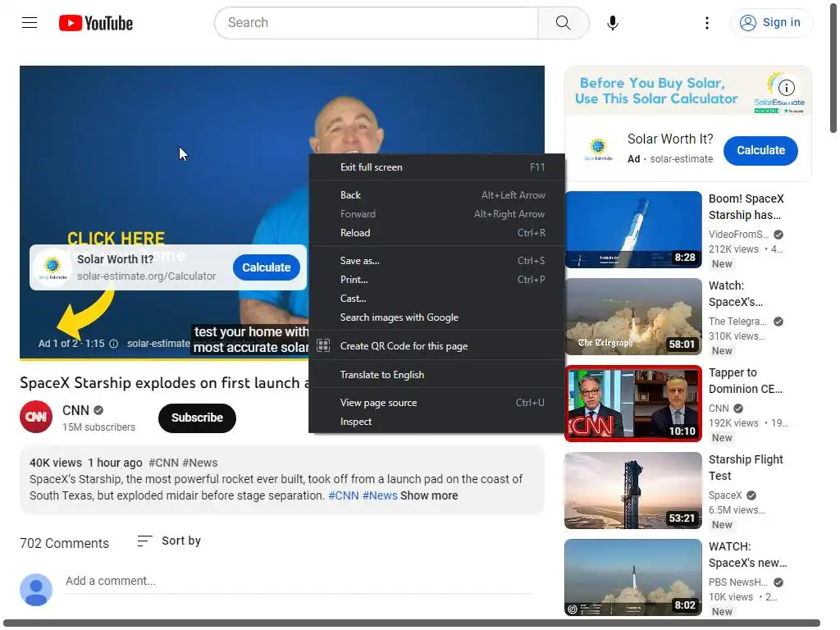Open the Sort by comments dropdown
Screen dimensions: 840x630
(x=169, y=541)
